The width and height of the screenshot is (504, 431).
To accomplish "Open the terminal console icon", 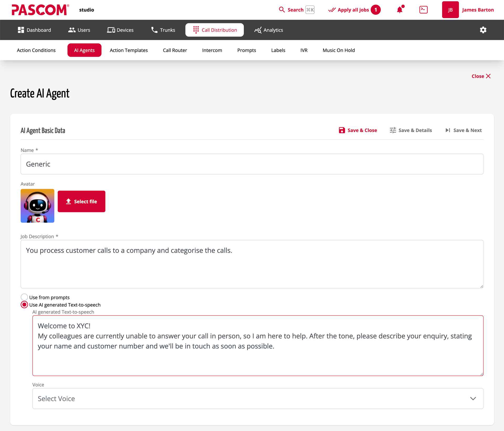I will [423, 10].
